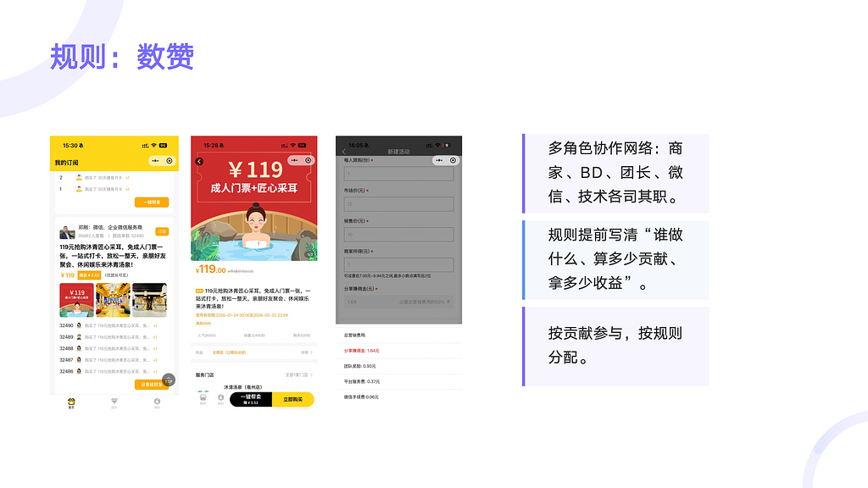The image size is (868, 488).
Task: Tap back arrow in 新建活动 header
Action: click(x=343, y=152)
